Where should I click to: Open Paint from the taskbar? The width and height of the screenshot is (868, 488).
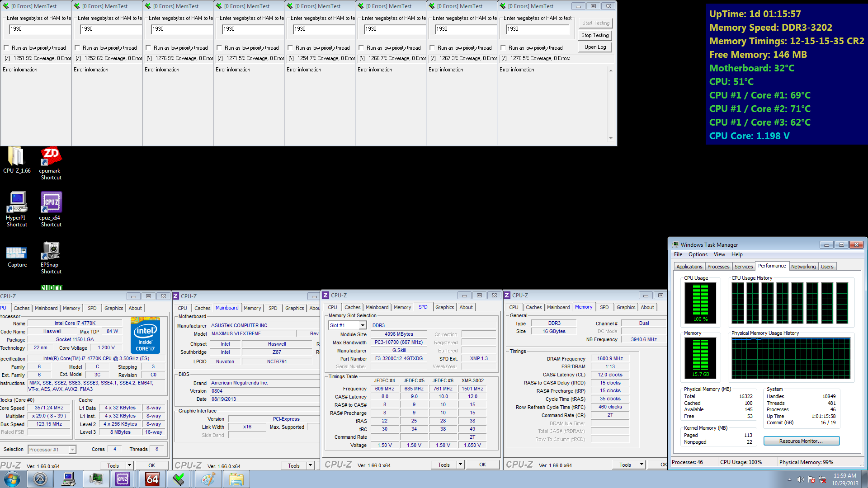208,479
